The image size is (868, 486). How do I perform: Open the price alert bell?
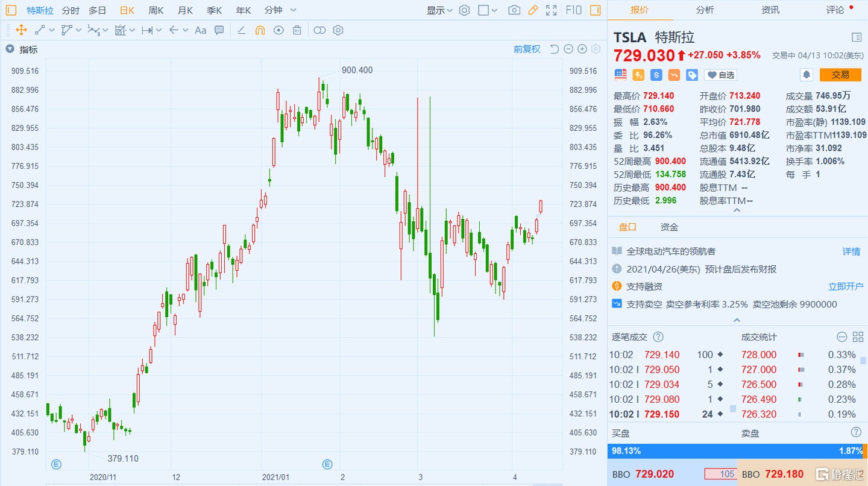pyautogui.click(x=806, y=75)
